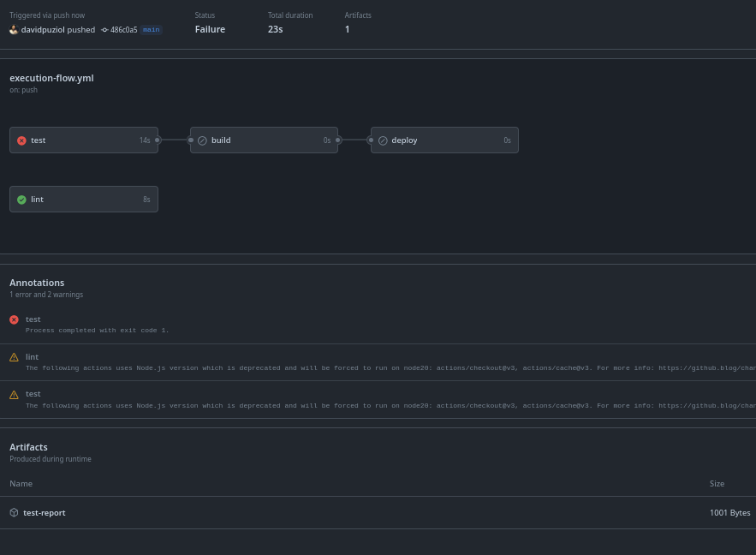Click the commit icon before 486c0a5
This screenshot has width=756, height=555.
(104, 30)
